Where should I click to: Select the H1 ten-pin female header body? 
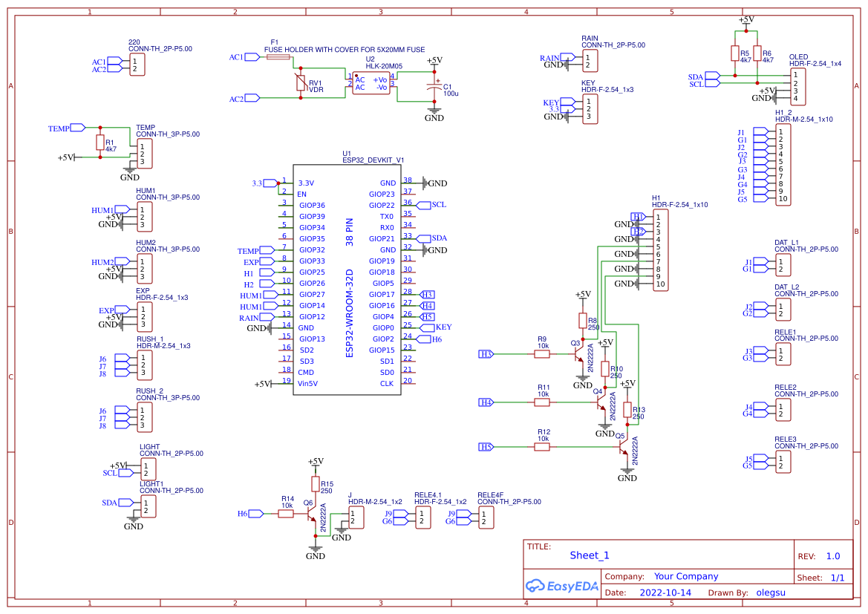coord(661,250)
